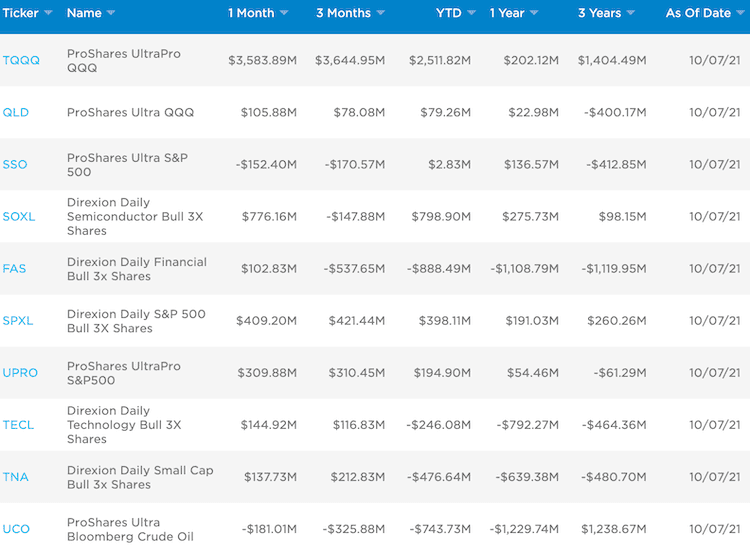Viewport: 750px width, 553px height.
Task: Click TNA 3 Months value $212.83M
Action: [x=358, y=477]
